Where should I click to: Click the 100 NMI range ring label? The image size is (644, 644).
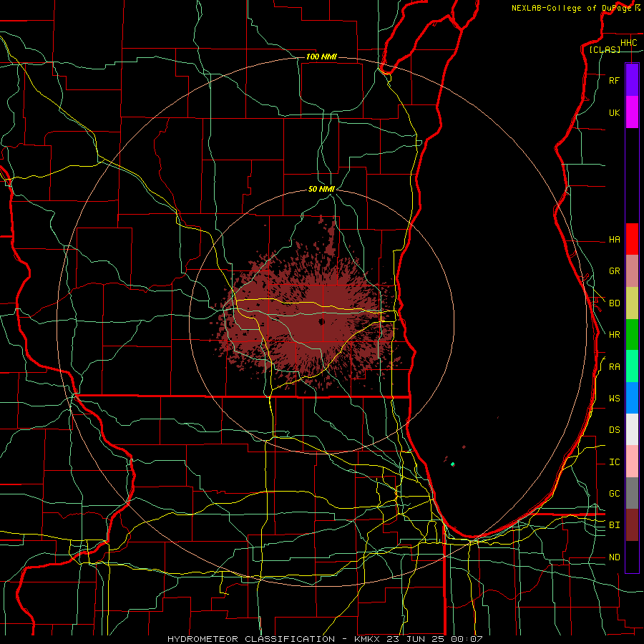tap(321, 57)
